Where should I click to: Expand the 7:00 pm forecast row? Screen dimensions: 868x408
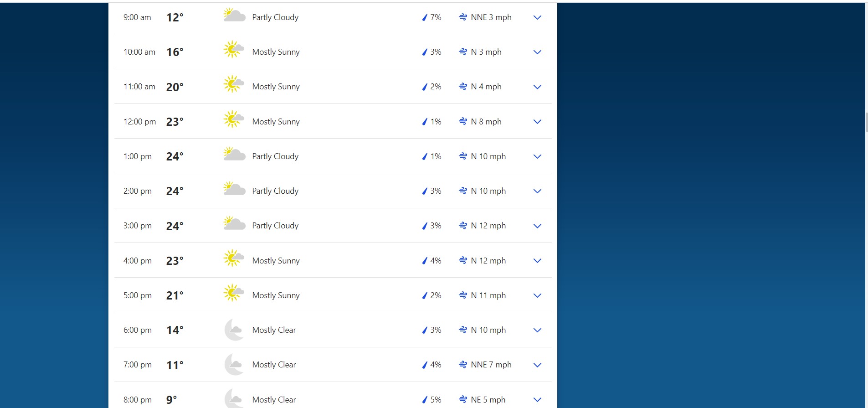click(x=537, y=365)
